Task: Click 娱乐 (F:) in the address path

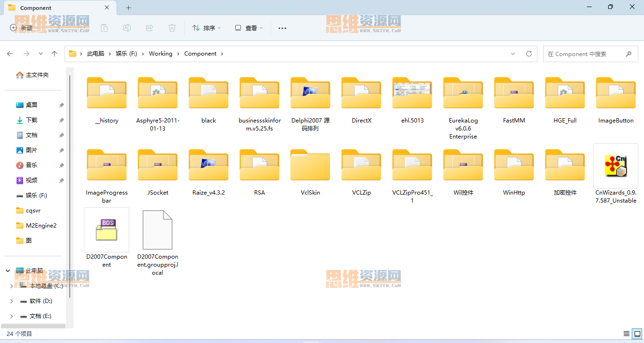Action: pos(126,54)
